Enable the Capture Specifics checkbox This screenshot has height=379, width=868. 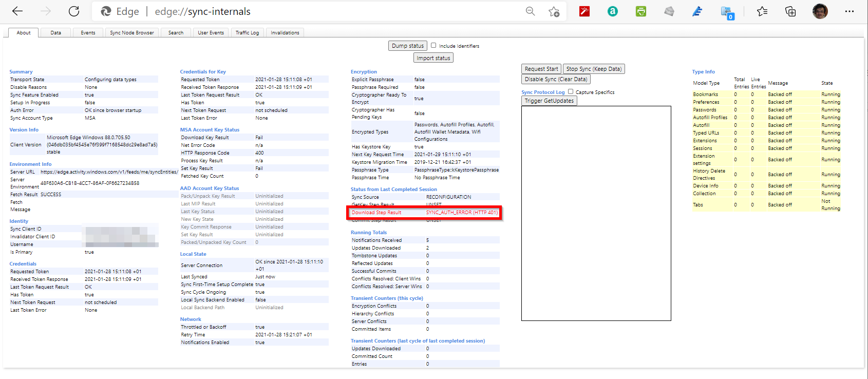tap(571, 91)
